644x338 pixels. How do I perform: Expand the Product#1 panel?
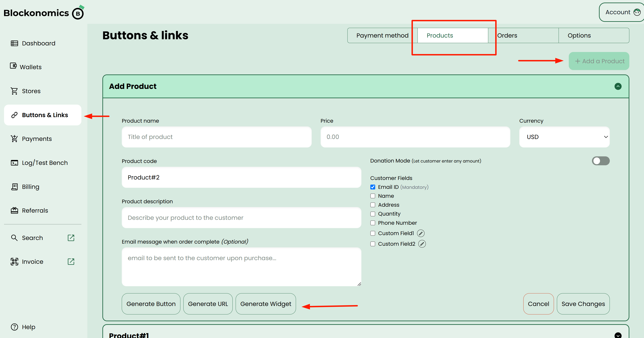618,335
